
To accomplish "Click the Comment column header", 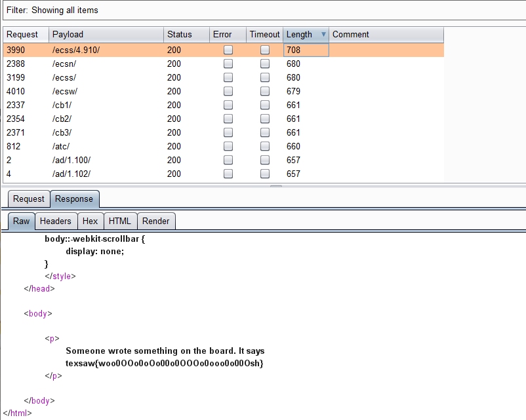I will click(386, 35).
